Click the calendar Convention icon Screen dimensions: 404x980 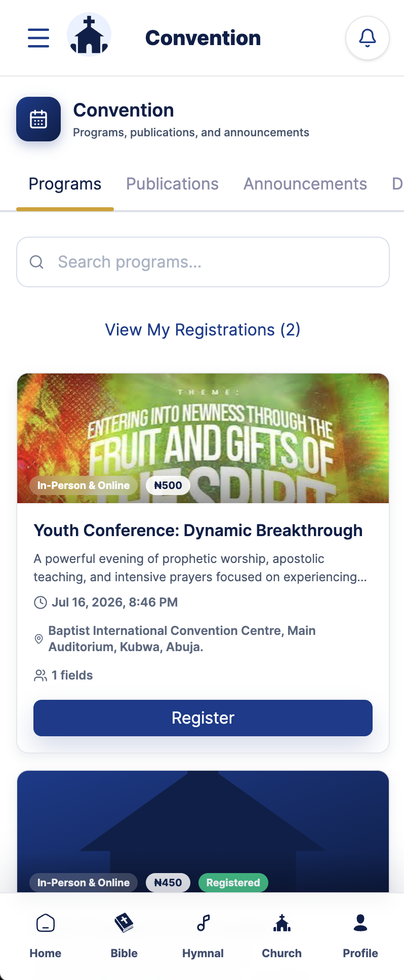click(38, 119)
